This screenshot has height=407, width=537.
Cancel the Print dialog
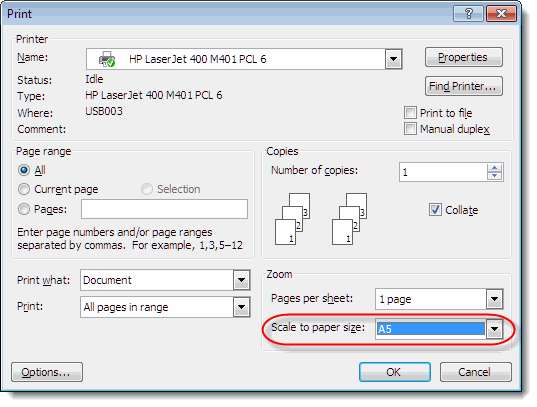point(476,372)
